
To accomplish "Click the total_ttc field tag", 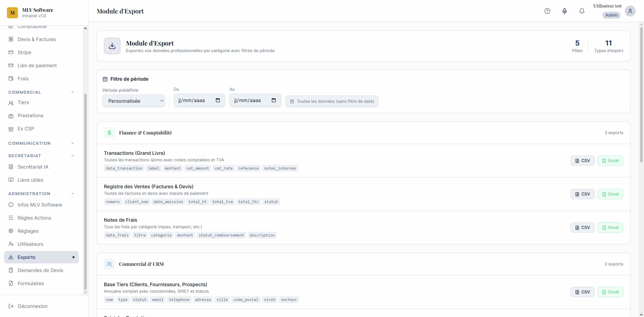I will (248, 202).
